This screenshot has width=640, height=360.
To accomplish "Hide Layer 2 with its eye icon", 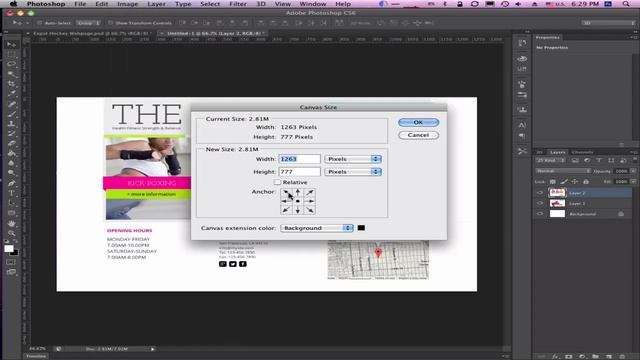I will [540, 193].
